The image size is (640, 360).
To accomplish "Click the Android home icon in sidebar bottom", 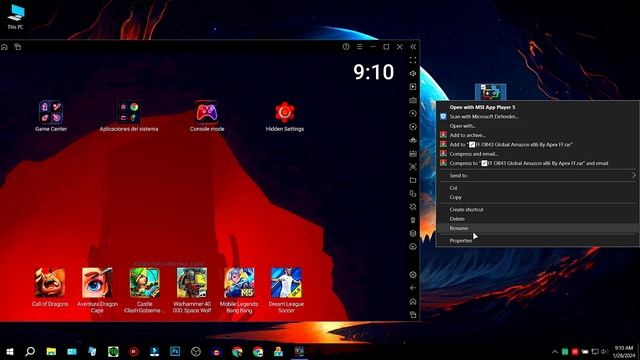I will pyautogui.click(x=413, y=302).
